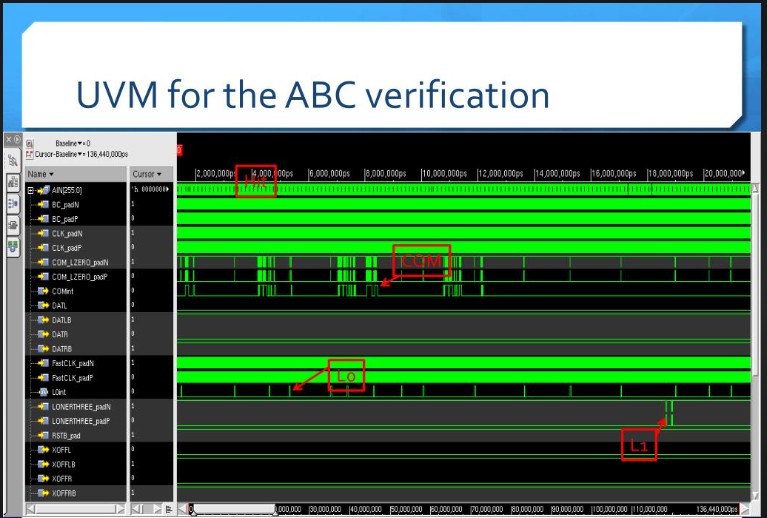Select the COMint signal
The height and width of the screenshot is (518, 767).
click(x=63, y=292)
